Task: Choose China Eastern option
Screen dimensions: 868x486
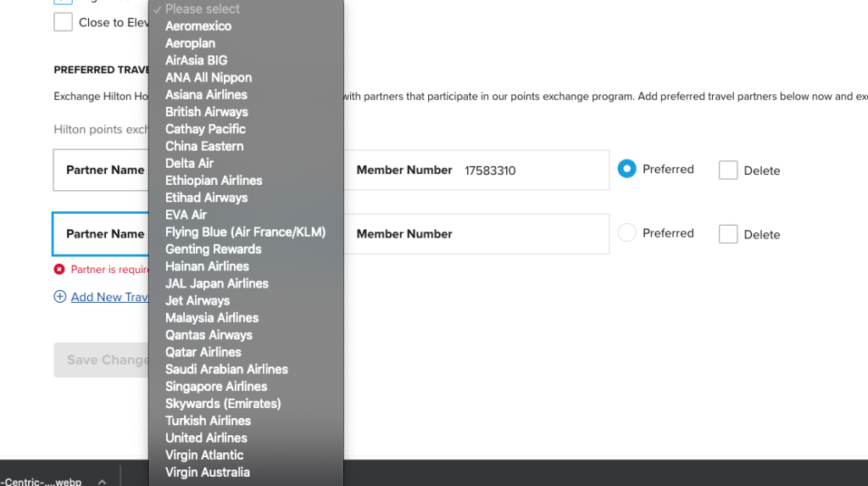Action: (247, 146)
